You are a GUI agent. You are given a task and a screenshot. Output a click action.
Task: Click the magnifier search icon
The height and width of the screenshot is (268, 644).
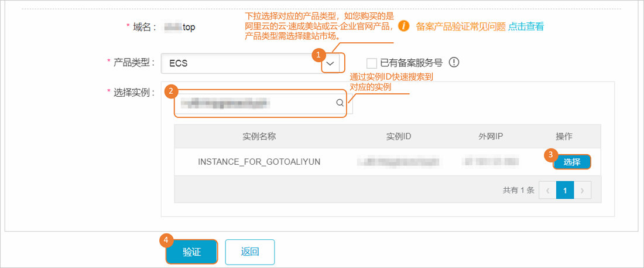tap(340, 104)
